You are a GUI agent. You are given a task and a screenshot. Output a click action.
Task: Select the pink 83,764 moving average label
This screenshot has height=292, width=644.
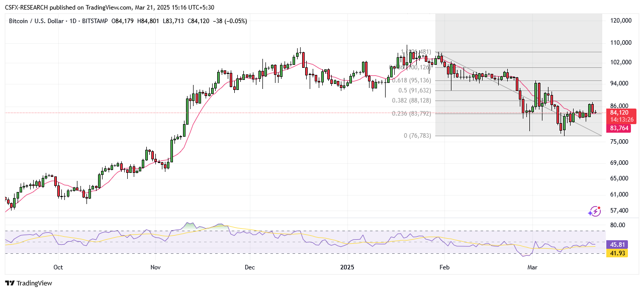[x=620, y=129]
